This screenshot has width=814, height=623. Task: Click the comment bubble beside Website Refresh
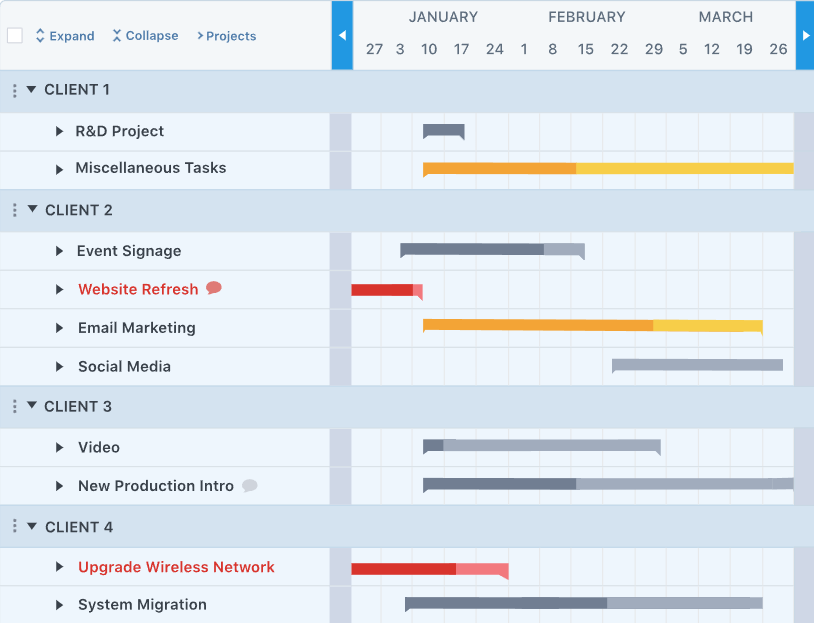point(214,288)
